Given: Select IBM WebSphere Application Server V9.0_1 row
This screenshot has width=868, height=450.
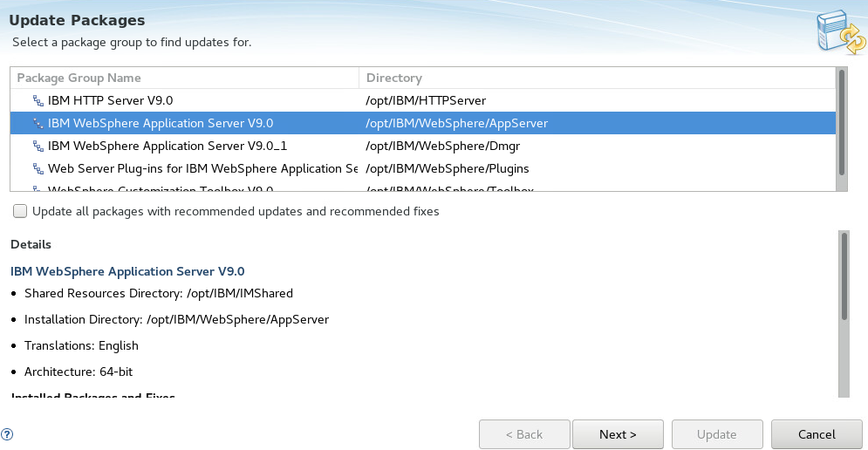Looking at the screenshot, I should pyautogui.click(x=423, y=147).
